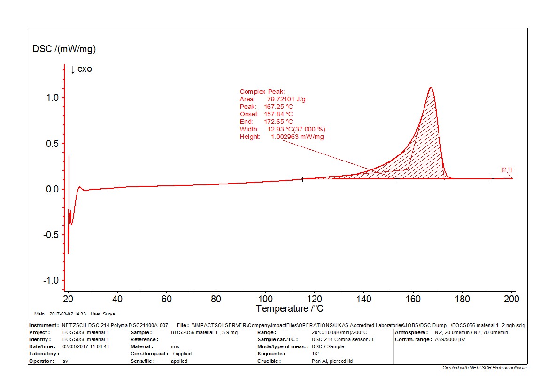Click the x-axis tick label 160
This screenshot has width=555, height=392.
[x=413, y=299]
